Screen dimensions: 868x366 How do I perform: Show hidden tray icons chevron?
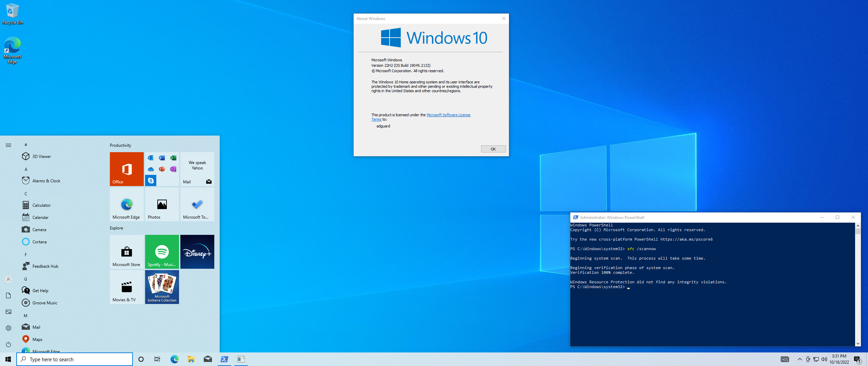pyautogui.click(x=800, y=359)
